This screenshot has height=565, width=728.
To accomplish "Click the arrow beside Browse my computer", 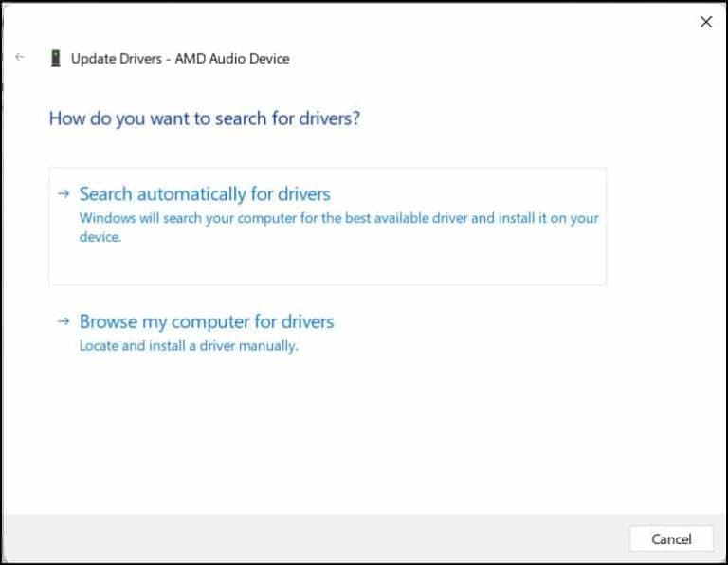I will [64, 321].
